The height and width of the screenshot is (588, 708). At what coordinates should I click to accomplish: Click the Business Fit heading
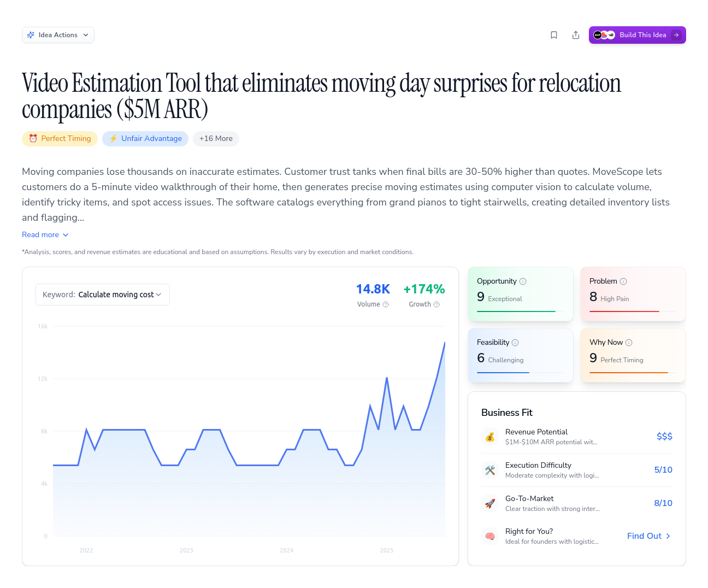pyautogui.click(x=506, y=413)
